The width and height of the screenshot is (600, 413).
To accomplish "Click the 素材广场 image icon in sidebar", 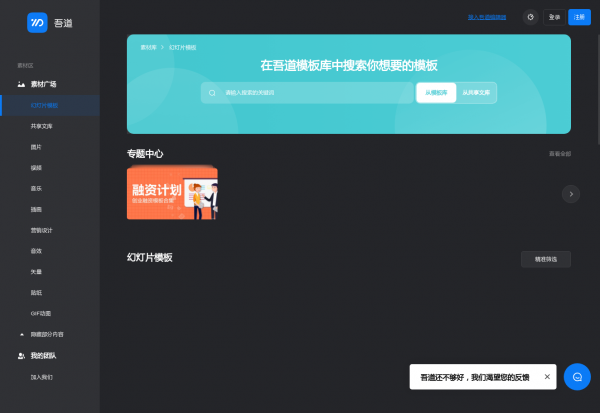I will click(x=21, y=84).
